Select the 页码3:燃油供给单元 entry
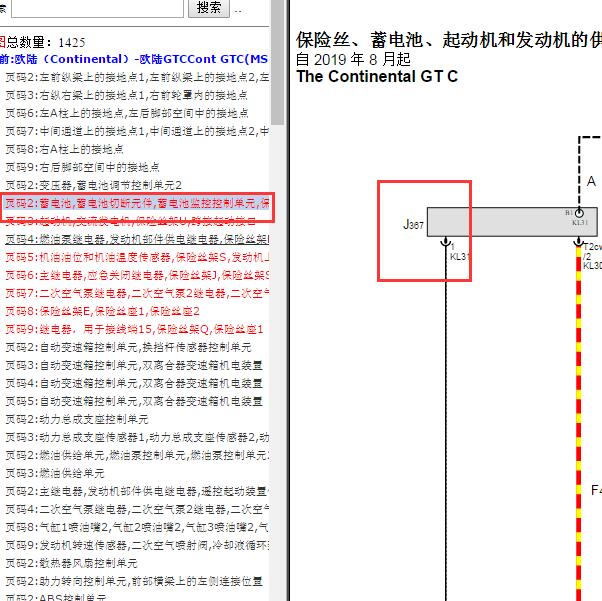The width and height of the screenshot is (602, 601). (55, 474)
